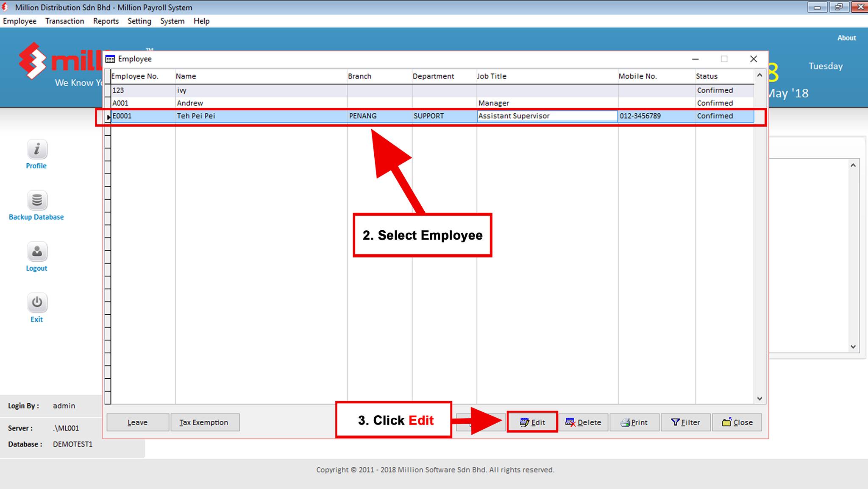Screen dimensions: 868x489
Task: Click the Print button
Action: click(x=634, y=422)
